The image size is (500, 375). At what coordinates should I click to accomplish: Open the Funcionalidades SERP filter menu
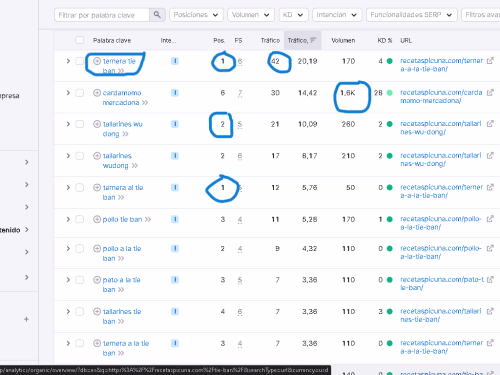click(x=411, y=15)
